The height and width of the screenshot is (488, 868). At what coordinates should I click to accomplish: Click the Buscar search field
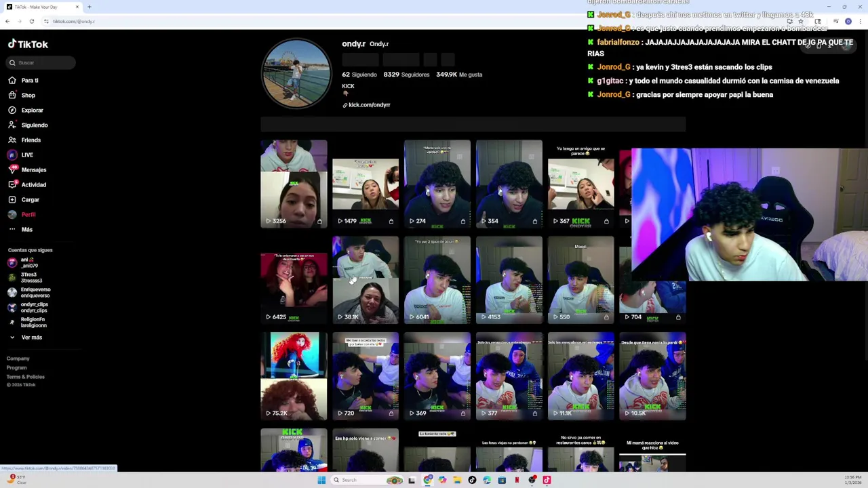(x=41, y=62)
